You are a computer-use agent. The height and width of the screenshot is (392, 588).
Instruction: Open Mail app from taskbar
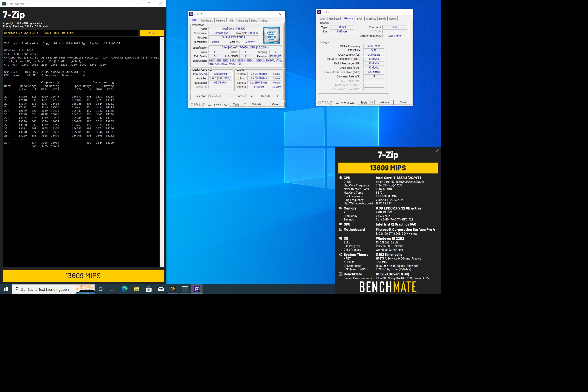[x=161, y=289]
